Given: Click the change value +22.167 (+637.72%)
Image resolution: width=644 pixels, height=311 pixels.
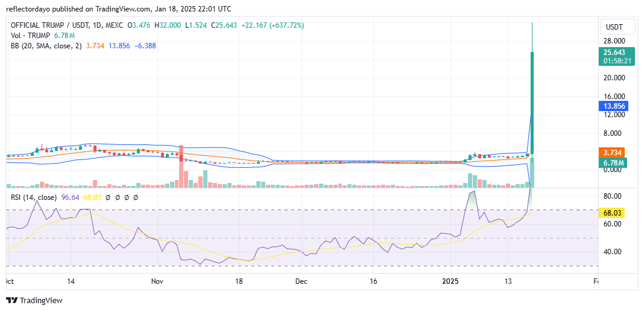Looking at the screenshot, I should point(273,25).
